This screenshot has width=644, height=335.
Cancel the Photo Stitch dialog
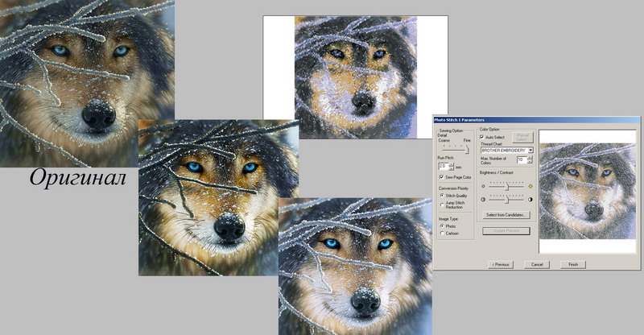coord(537,264)
